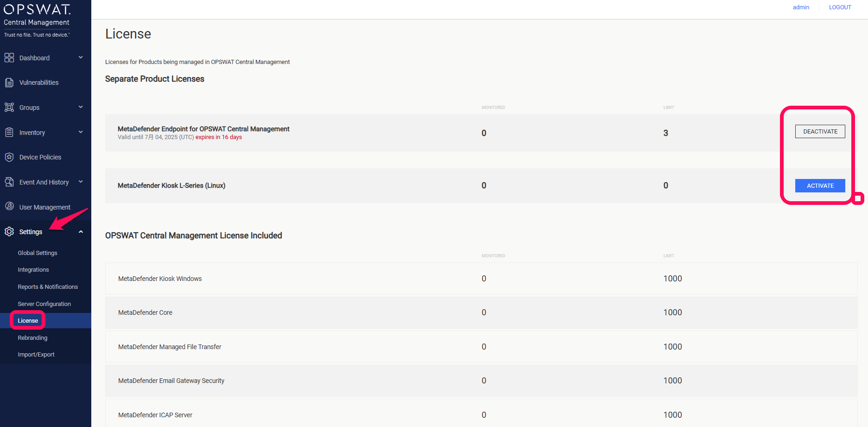Click 'expires in 16 days' warning text
This screenshot has height=427, width=868.
pos(219,137)
